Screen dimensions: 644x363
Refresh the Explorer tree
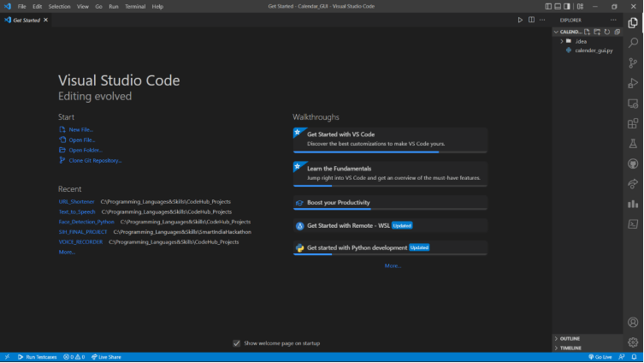[607, 32]
